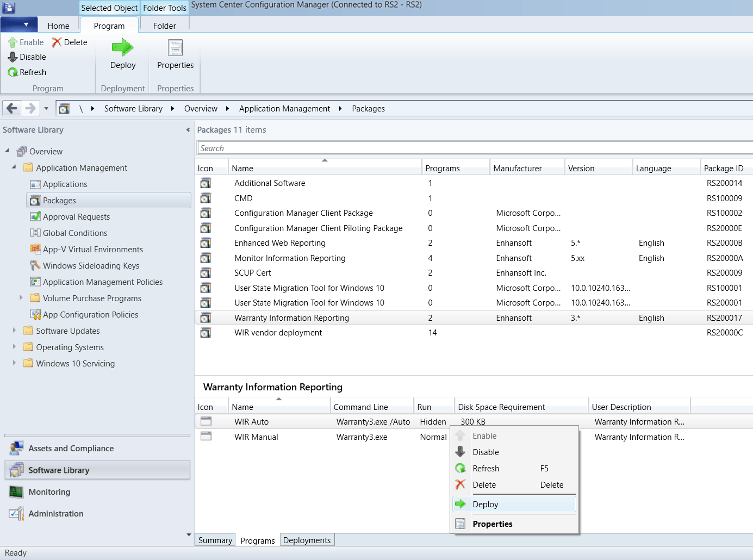Click the WIR Auto program icon

(206, 421)
